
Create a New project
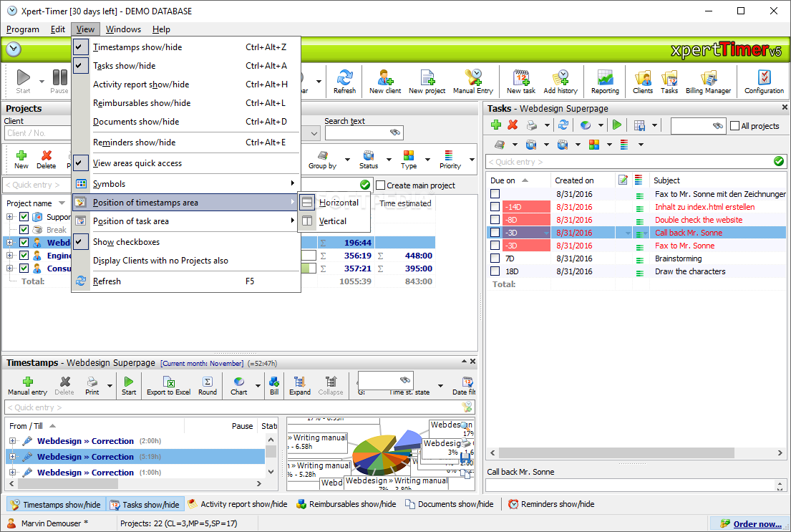427,81
